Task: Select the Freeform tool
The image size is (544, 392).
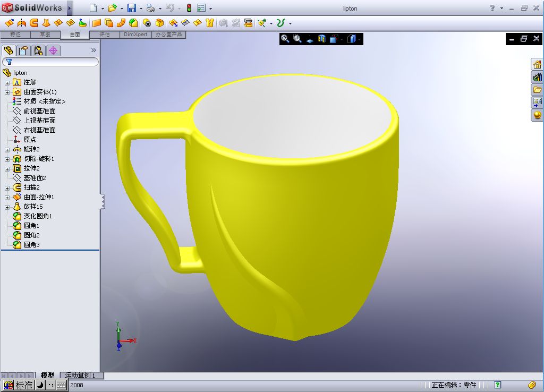Action: tap(82, 23)
